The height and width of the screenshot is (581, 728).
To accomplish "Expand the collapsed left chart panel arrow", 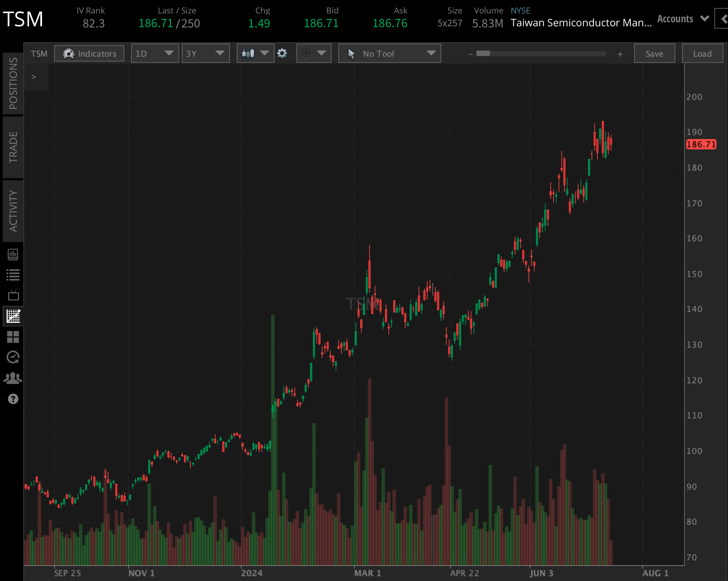I will pyautogui.click(x=34, y=77).
